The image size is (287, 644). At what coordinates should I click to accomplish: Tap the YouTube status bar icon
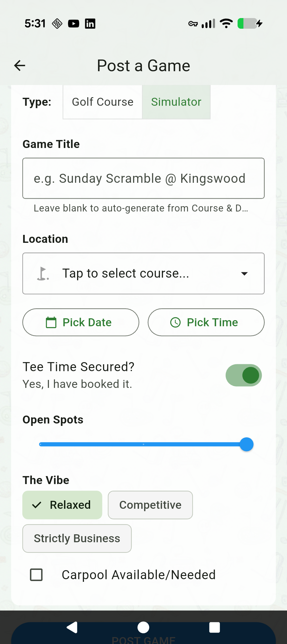point(74,24)
